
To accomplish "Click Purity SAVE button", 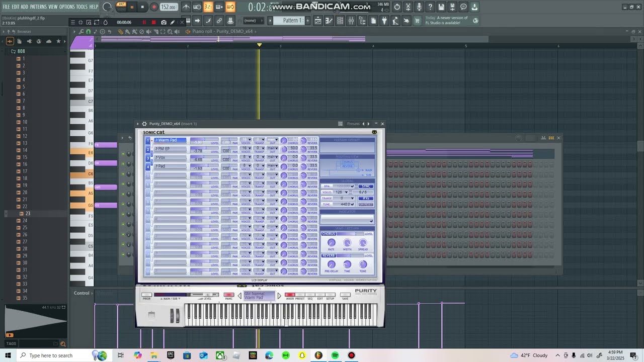I will point(345,295).
